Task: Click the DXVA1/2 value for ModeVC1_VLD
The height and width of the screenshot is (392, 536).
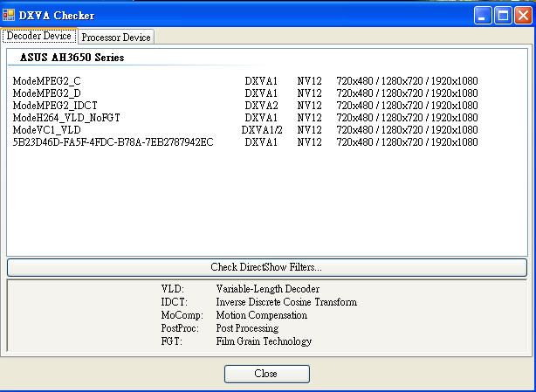Action: 262,130
